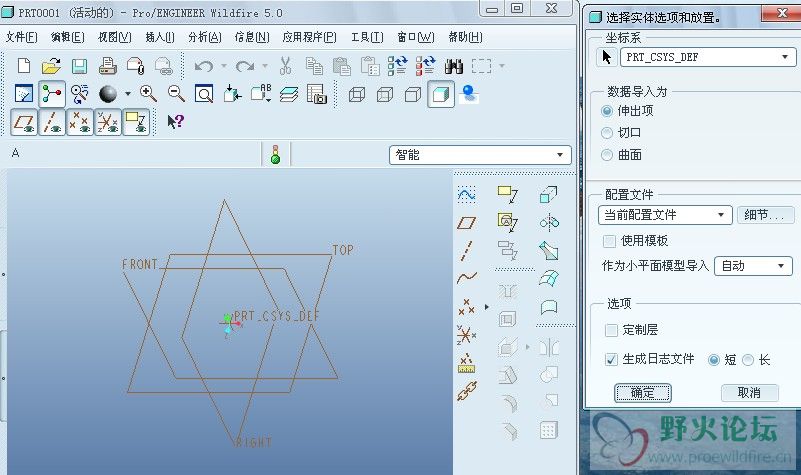Click the 细节... button
Screen dimensions: 801x475
pyautogui.click(x=765, y=215)
